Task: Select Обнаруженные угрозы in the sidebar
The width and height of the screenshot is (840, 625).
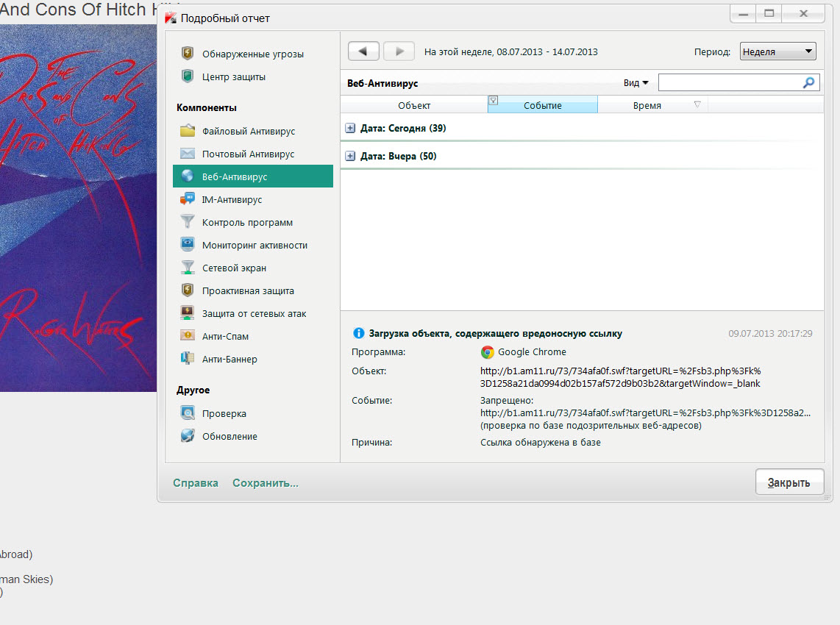Action: click(253, 54)
